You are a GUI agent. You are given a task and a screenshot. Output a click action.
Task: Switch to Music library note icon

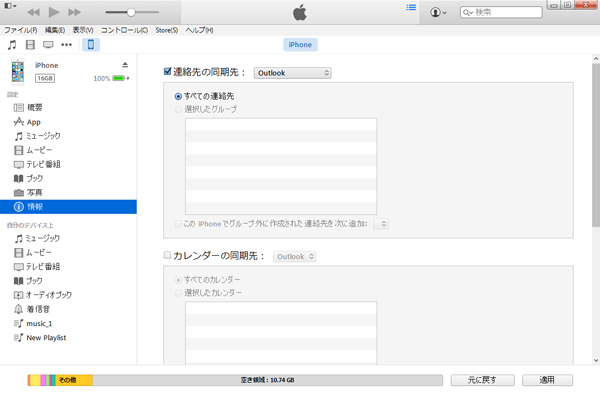[x=12, y=45]
